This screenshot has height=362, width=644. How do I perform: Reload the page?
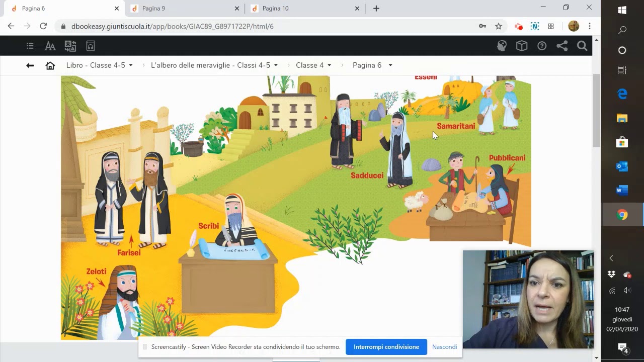[43, 26]
